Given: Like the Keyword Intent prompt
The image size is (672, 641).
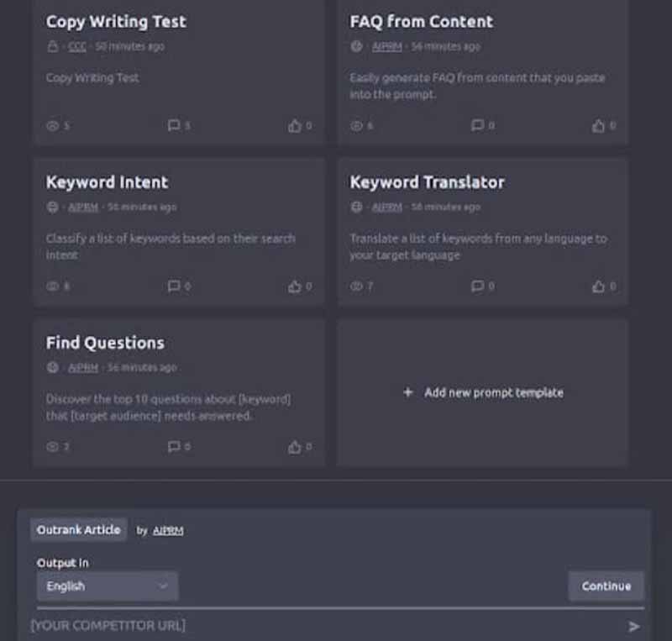Looking at the screenshot, I should click(x=295, y=286).
